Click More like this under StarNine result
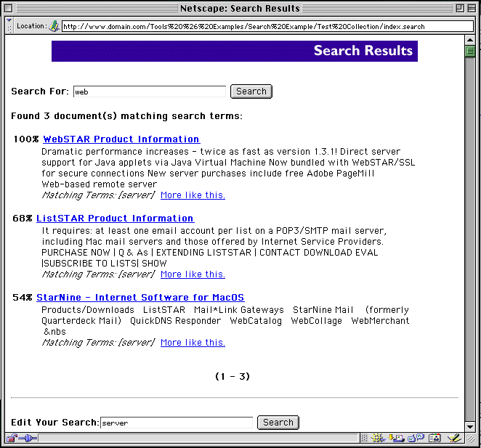This screenshot has width=481, height=448. point(193,343)
